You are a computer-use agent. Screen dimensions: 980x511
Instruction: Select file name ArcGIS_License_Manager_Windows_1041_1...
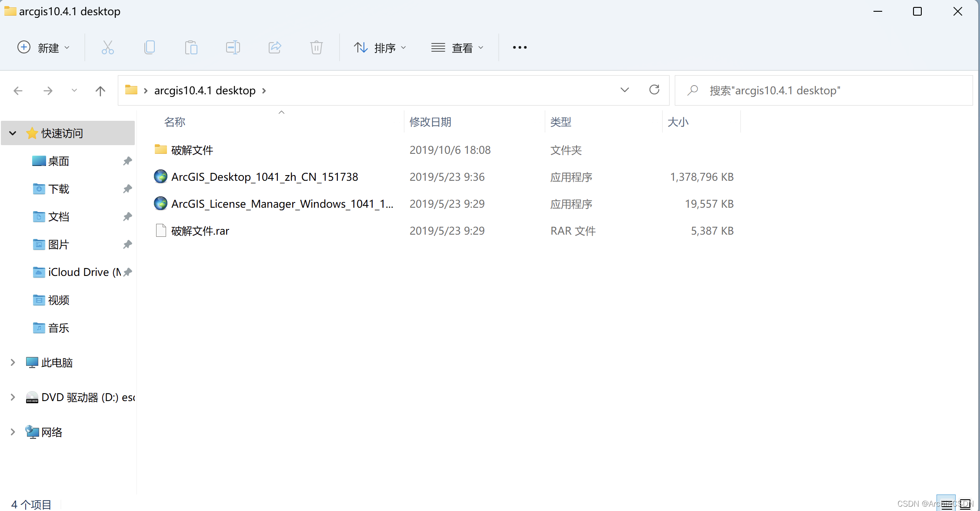pyautogui.click(x=283, y=204)
